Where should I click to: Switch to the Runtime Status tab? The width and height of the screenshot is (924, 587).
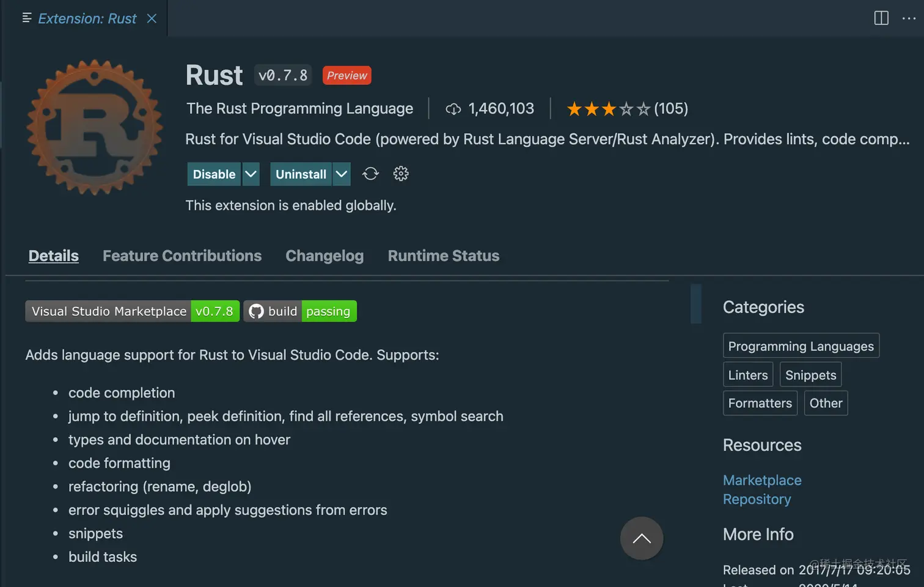[x=444, y=256]
